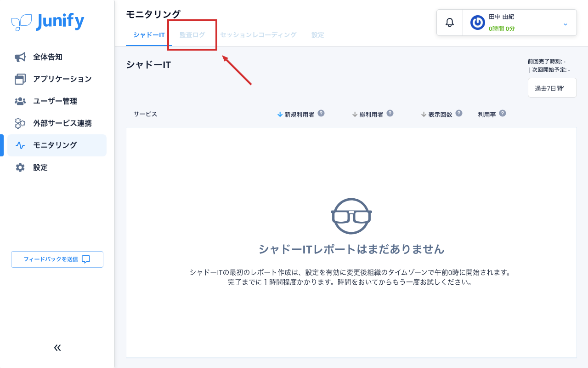Screen dimensions: 588x368
Task: Click the 0時間 0分 timer text
Action: tap(502, 29)
